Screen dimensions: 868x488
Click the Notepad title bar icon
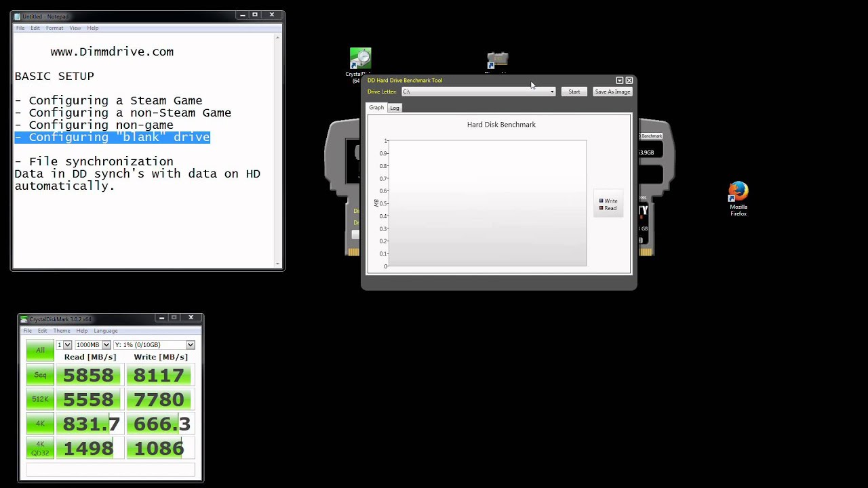tap(18, 16)
